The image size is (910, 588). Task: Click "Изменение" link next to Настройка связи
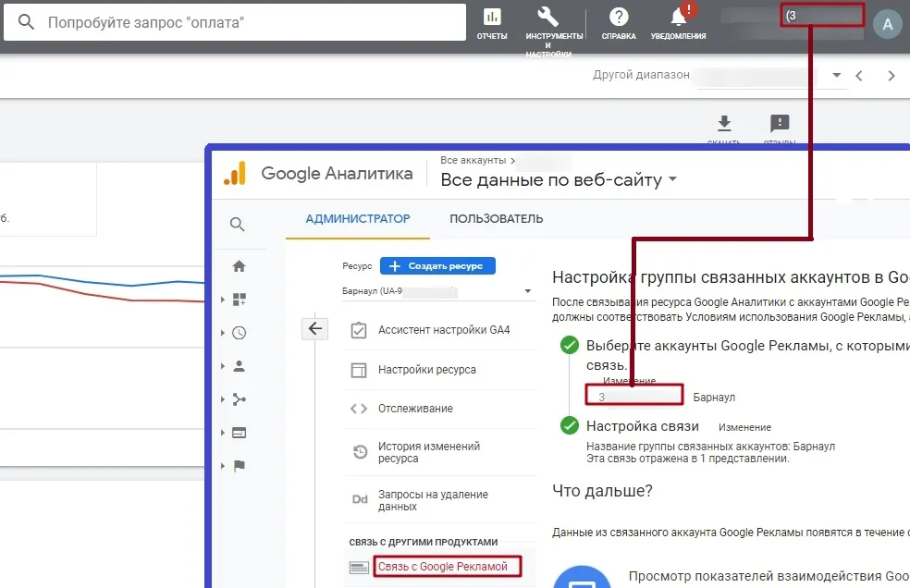point(744,427)
